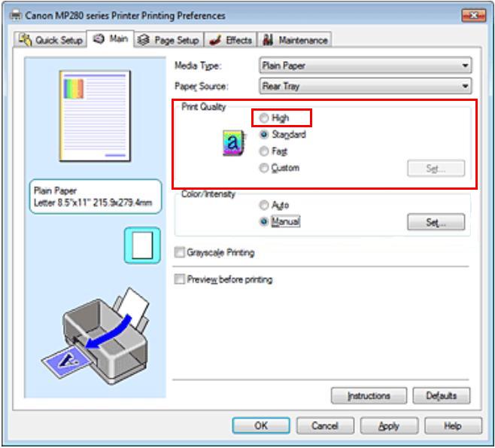495x448 pixels.
Task: Click the colorful 'a' print quality sample icon
Action: (x=234, y=143)
